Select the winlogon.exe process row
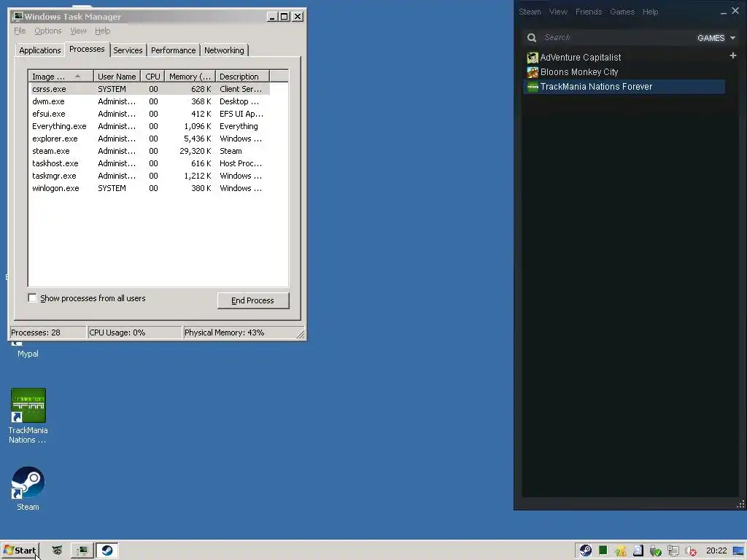 click(150, 188)
